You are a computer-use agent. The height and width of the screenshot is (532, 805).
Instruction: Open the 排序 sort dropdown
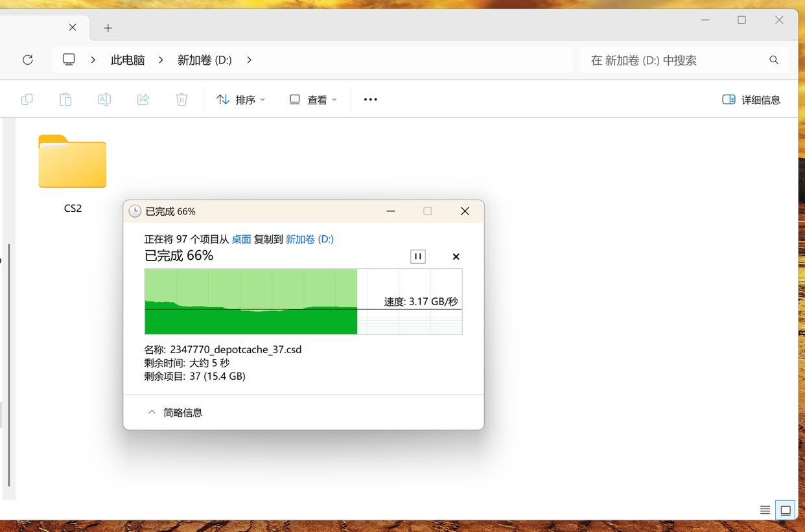click(240, 100)
